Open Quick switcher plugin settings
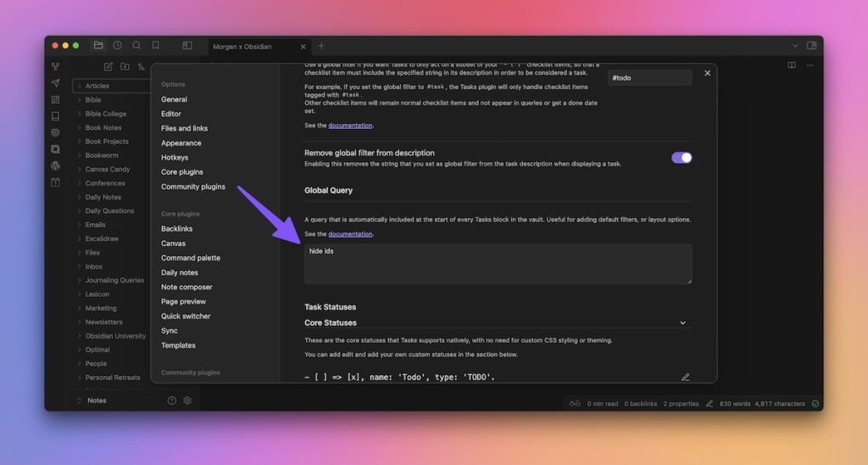 (x=186, y=316)
